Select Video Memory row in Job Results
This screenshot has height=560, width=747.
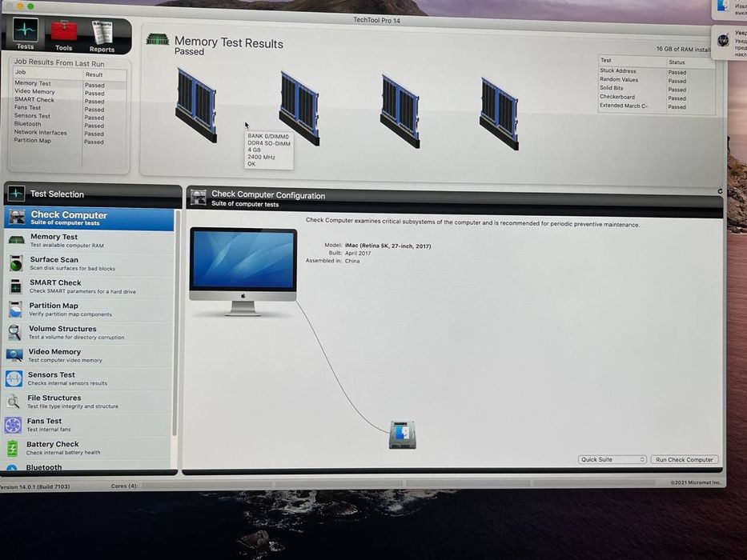(x=70, y=92)
